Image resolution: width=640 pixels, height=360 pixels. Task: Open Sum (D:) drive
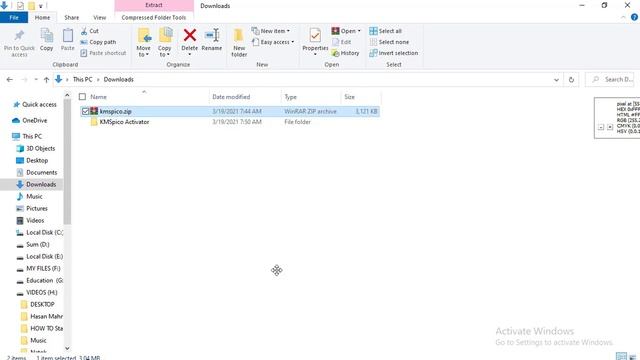pos(38,244)
